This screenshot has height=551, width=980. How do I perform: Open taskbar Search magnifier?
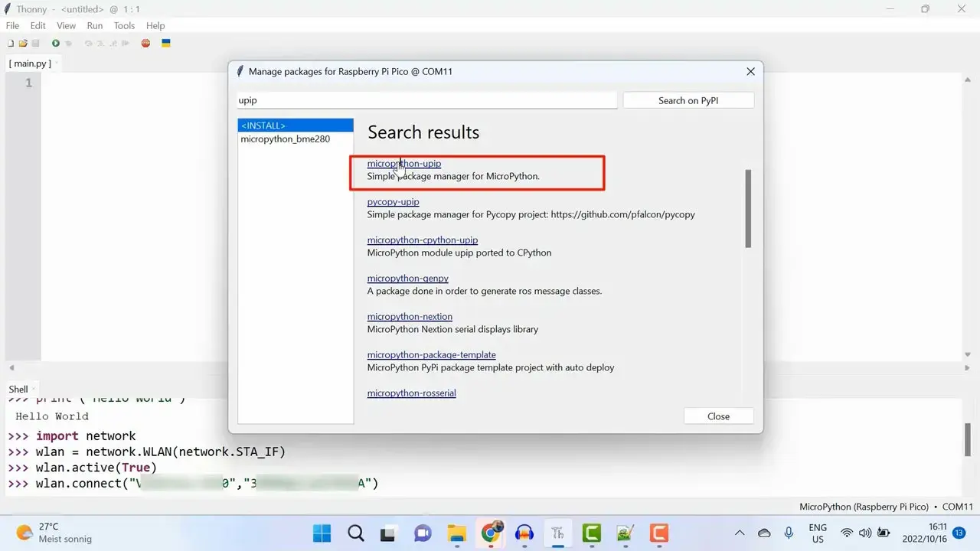(356, 533)
